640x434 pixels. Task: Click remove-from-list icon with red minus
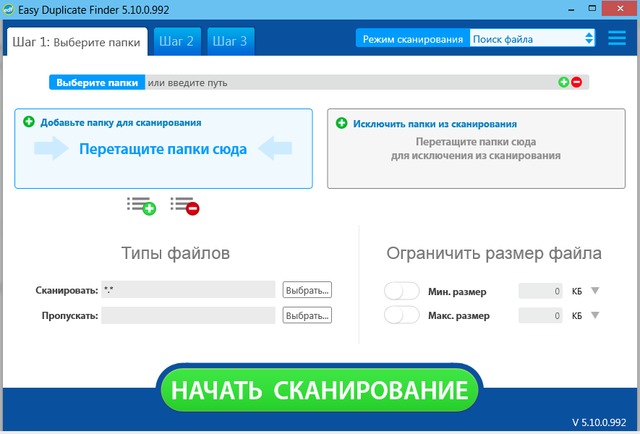coord(185,205)
